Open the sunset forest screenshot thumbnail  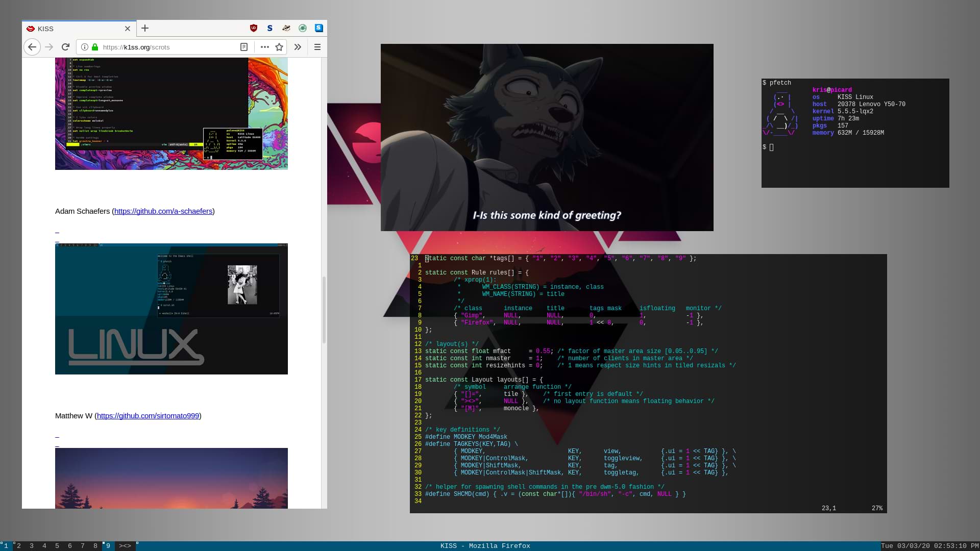171,478
